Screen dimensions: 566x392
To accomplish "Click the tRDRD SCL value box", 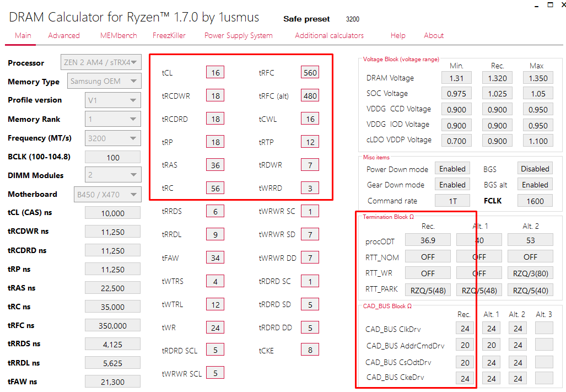I will coord(215,350).
